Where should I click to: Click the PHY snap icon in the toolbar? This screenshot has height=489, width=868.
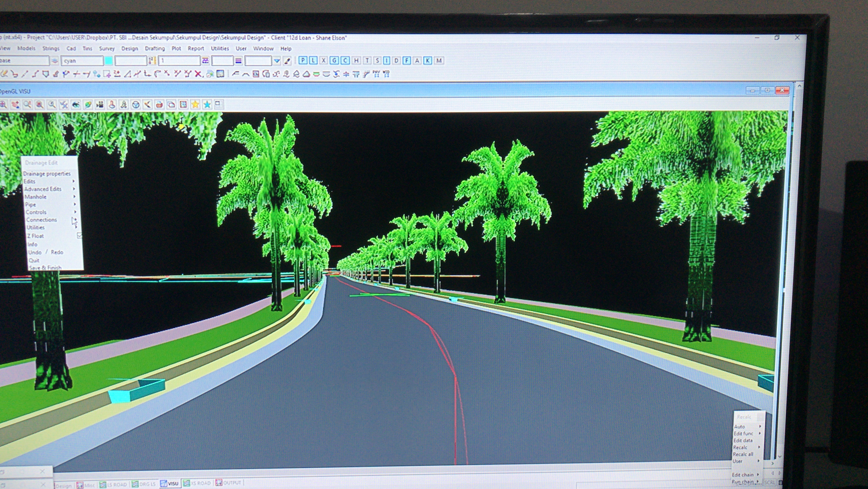[376, 74]
